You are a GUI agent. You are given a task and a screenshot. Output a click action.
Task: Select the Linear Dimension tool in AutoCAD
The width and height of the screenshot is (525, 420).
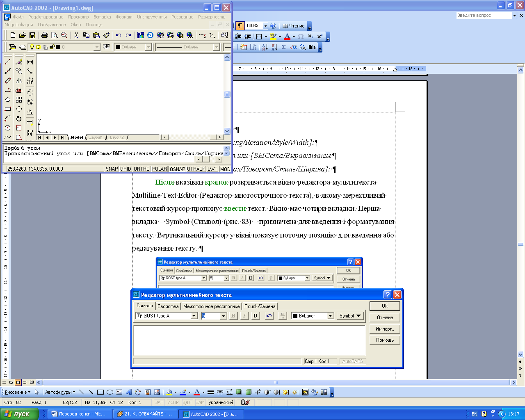click(30, 62)
